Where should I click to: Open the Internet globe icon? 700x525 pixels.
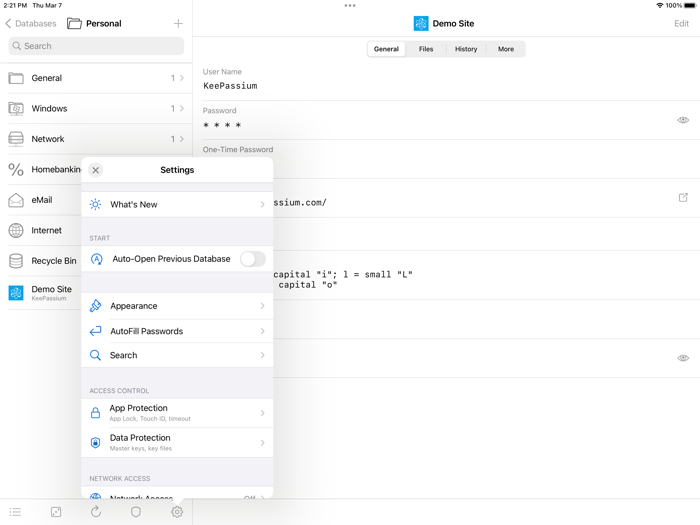[x=16, y=230]
